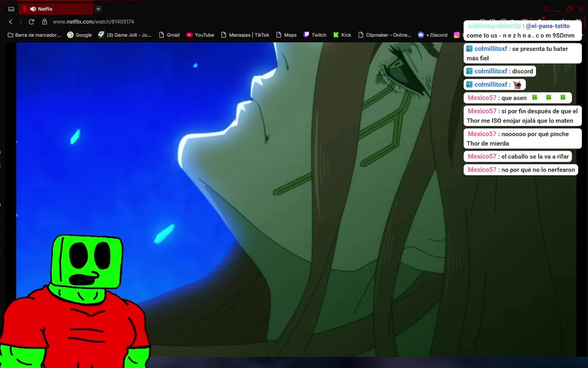588x368 pixels.
Task: Open a new tab with plus button
Action: click(x=98, y=9)
